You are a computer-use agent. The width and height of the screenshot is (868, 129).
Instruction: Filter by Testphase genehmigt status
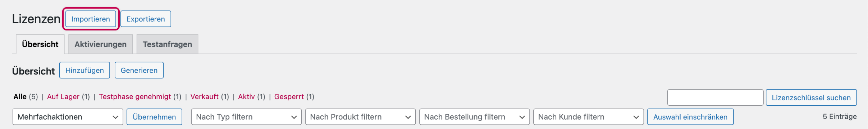(135, 97)
